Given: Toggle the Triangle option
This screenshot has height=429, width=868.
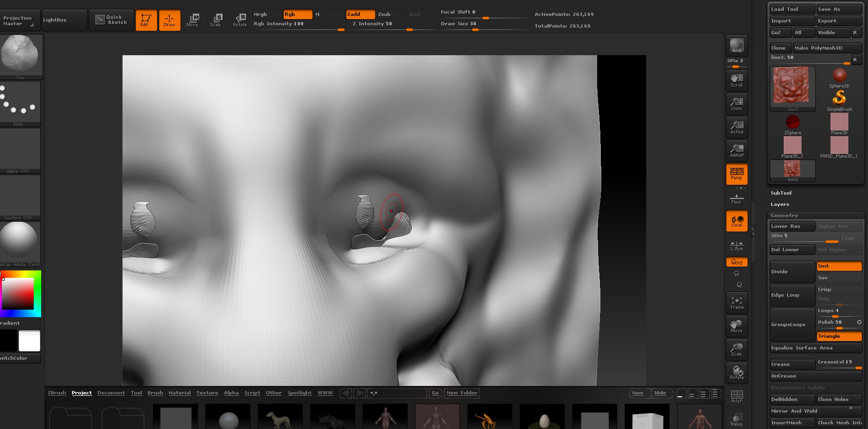Looking at the screenshot, I should [x=839, y=336].
